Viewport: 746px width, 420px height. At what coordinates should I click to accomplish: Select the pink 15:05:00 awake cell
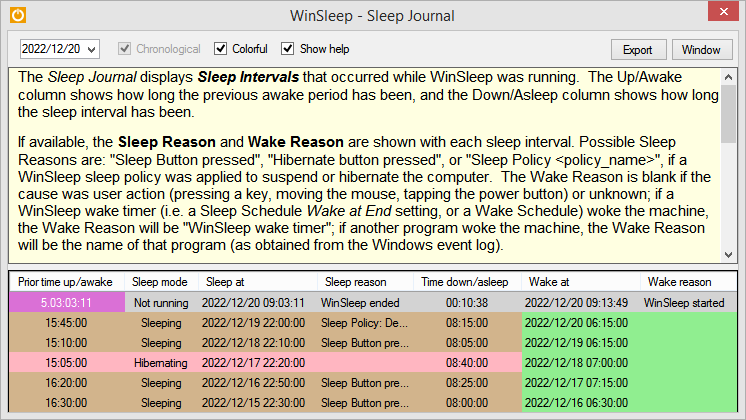(x=67, y=362)
